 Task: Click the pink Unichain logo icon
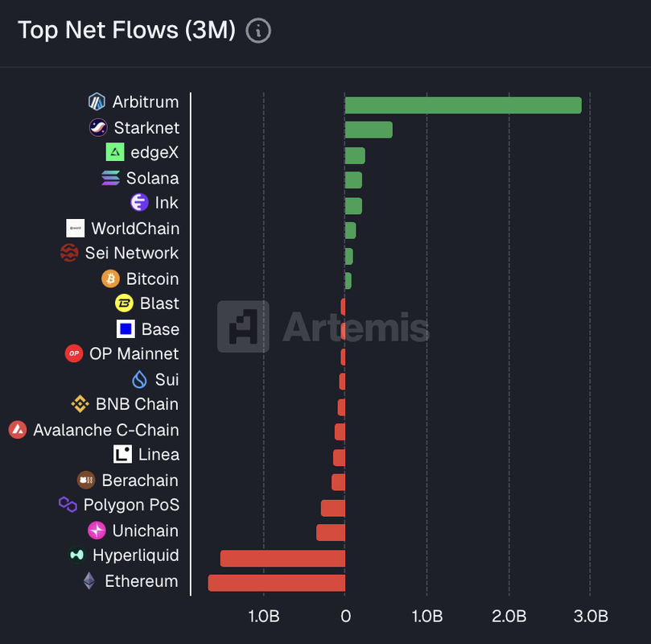97,530
